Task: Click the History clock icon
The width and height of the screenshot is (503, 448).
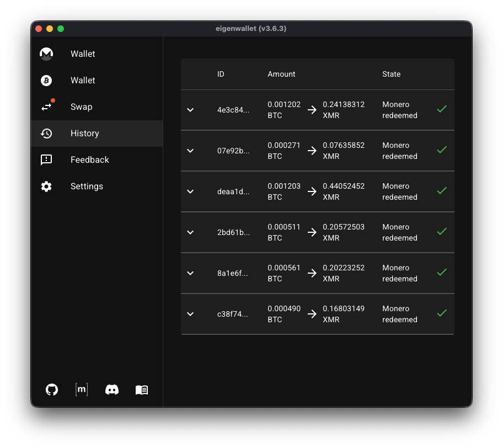Action: pos(46,133)
